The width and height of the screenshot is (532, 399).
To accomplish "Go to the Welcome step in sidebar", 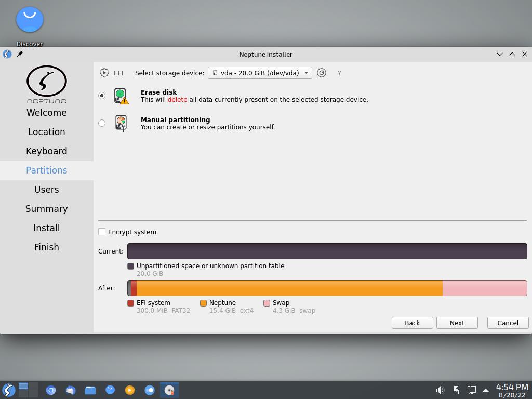I will [x=46, y=112].
